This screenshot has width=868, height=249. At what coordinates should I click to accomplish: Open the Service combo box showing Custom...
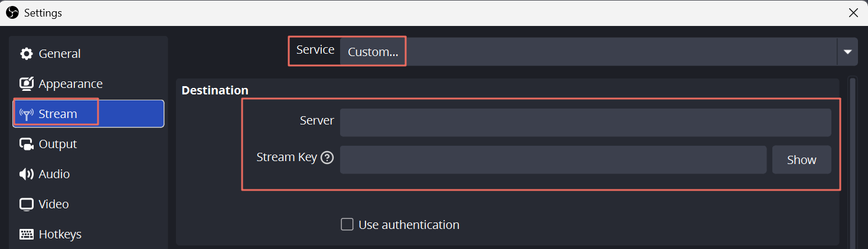599,52
